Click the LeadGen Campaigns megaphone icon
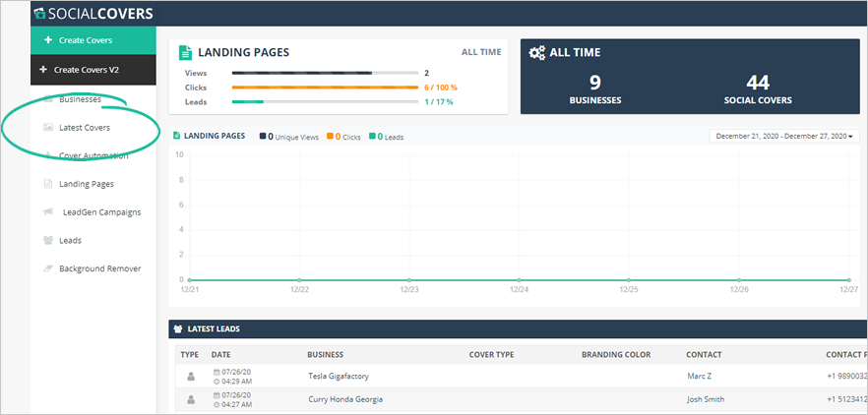 coord(48,212)
